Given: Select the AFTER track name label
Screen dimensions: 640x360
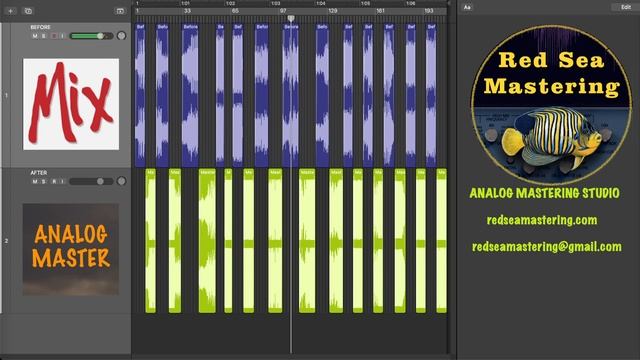Looking at the screenshot, I should tap(39, 173).
